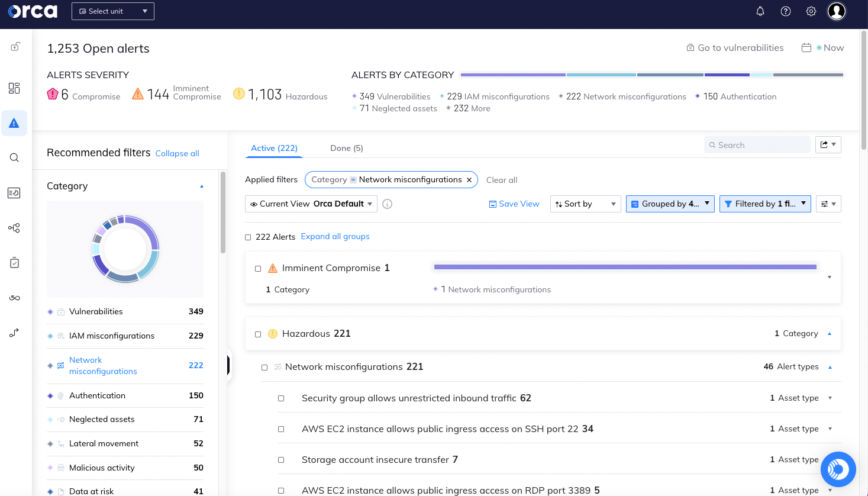Collapse the Hazardous 221 group
Screen dimensions: 868x496
[x=830, y=333]
